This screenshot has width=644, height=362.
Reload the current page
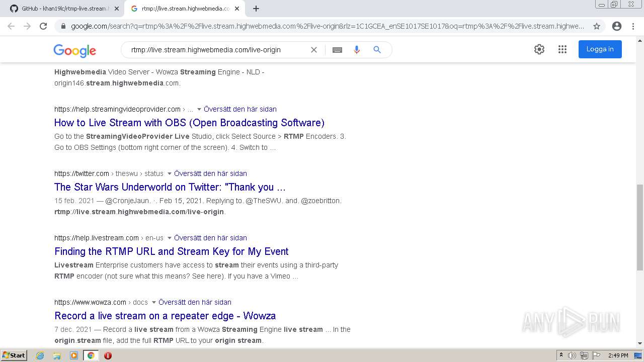[x=43, y=26]
